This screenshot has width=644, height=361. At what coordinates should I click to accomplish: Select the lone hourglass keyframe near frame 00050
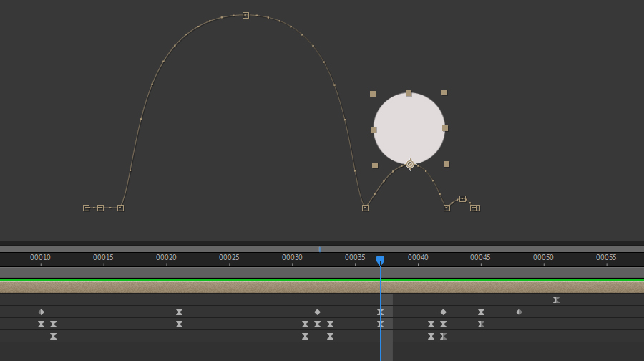pyautogui.click(x=556, y=299)
